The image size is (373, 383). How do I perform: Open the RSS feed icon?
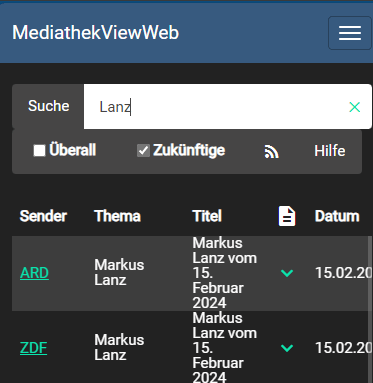click(271, 151)
